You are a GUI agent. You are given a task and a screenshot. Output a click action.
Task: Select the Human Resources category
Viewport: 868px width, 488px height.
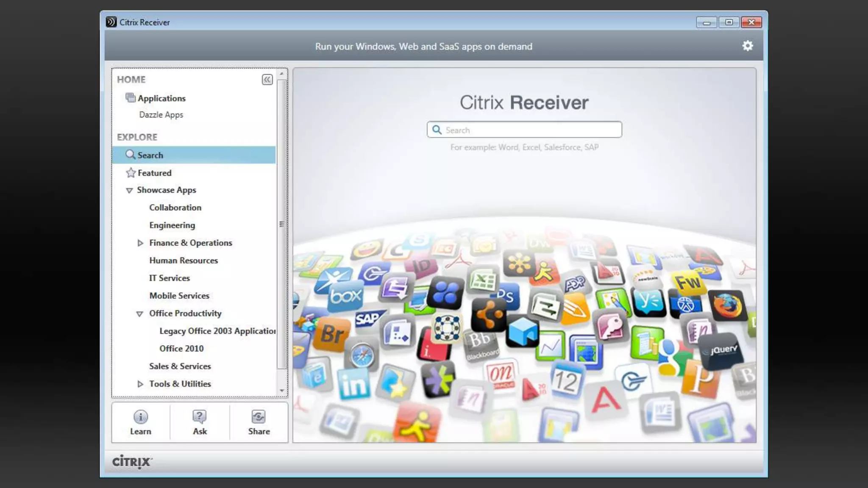click(x=184, y=261)
